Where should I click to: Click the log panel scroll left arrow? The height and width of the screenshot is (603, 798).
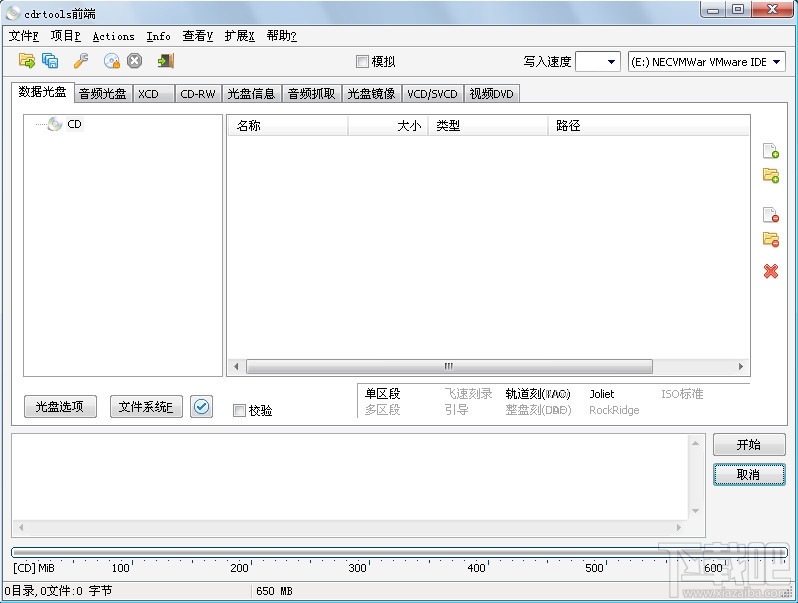tap(21, 528)
